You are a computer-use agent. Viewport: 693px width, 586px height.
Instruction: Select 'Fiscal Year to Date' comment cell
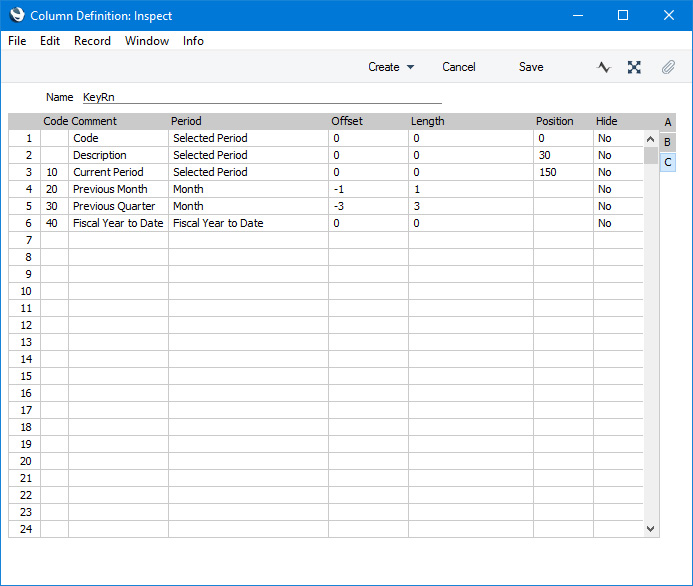click(x=118, y=223)
